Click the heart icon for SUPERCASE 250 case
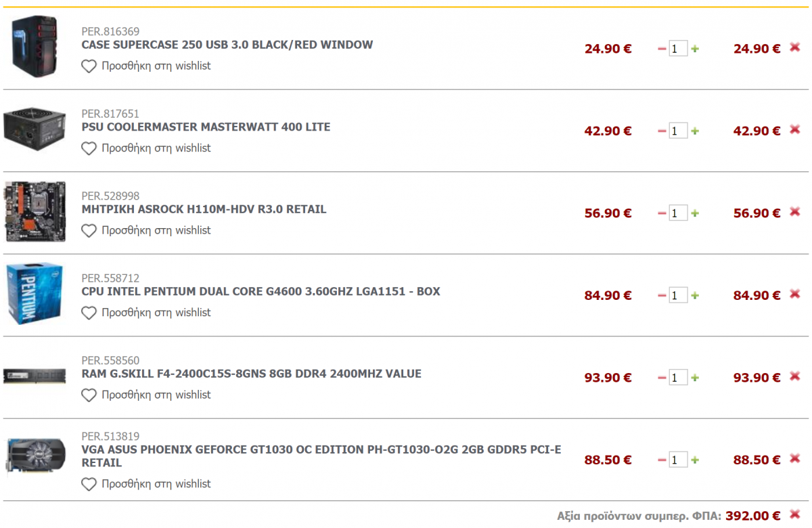This screenshot has width=812, height=528. (89, 66)
